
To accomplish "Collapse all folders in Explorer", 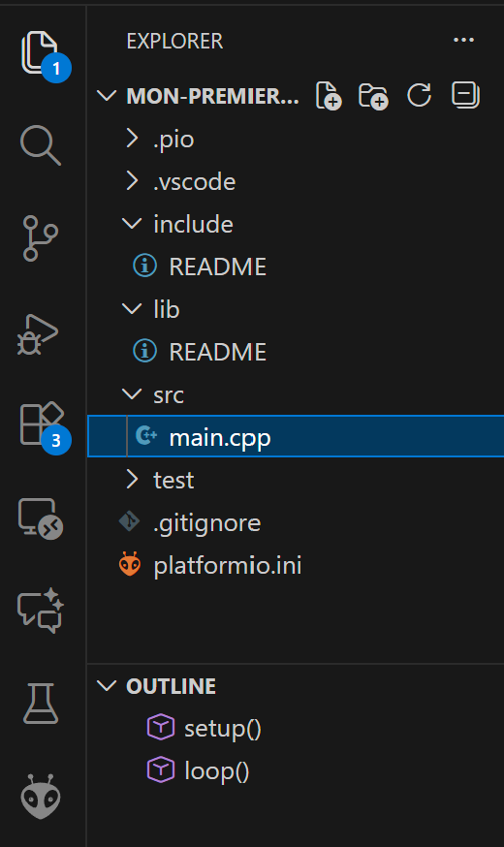I will [x=465, y=96].
